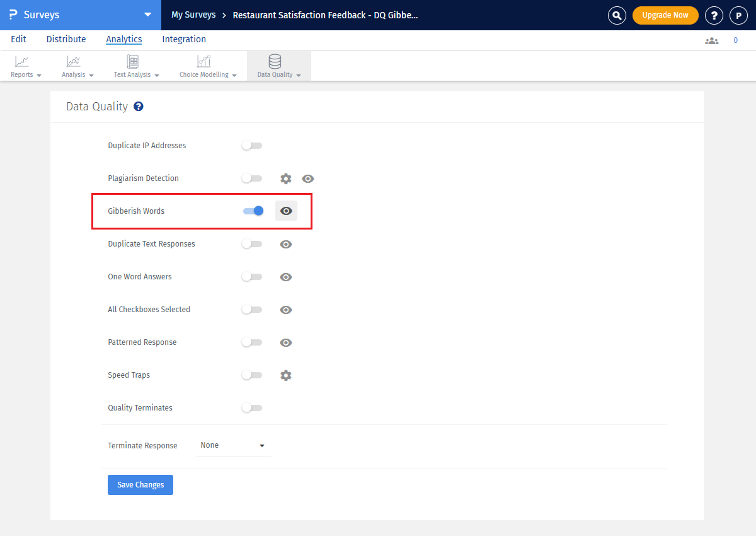This screenshot has height=536, width=756.
Task: Switch to the Distribute tab
Action: [66, 39]
